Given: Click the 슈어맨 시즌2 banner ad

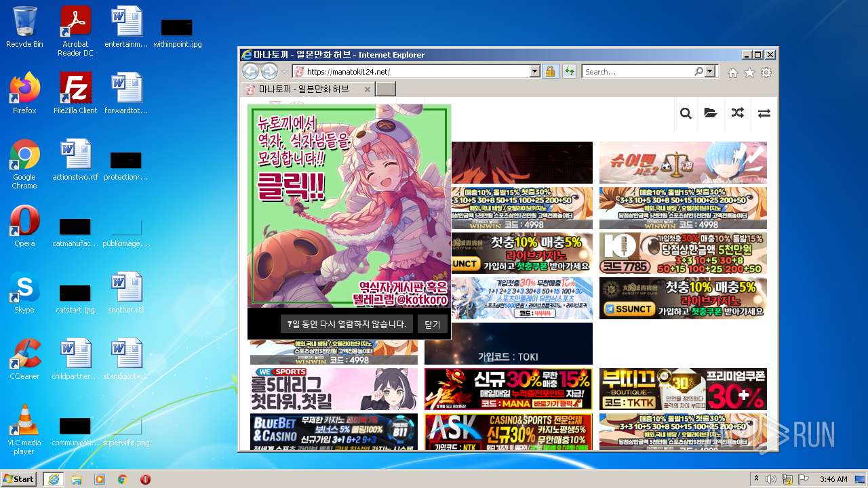Looking at the screenshot, I should point(683,163).
